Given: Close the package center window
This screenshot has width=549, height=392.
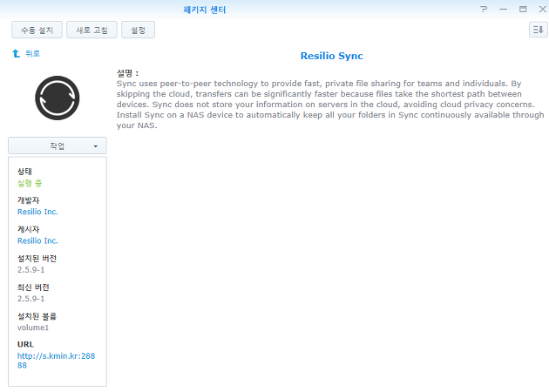Looking at the screenshot, I should [x=542, y=9].
